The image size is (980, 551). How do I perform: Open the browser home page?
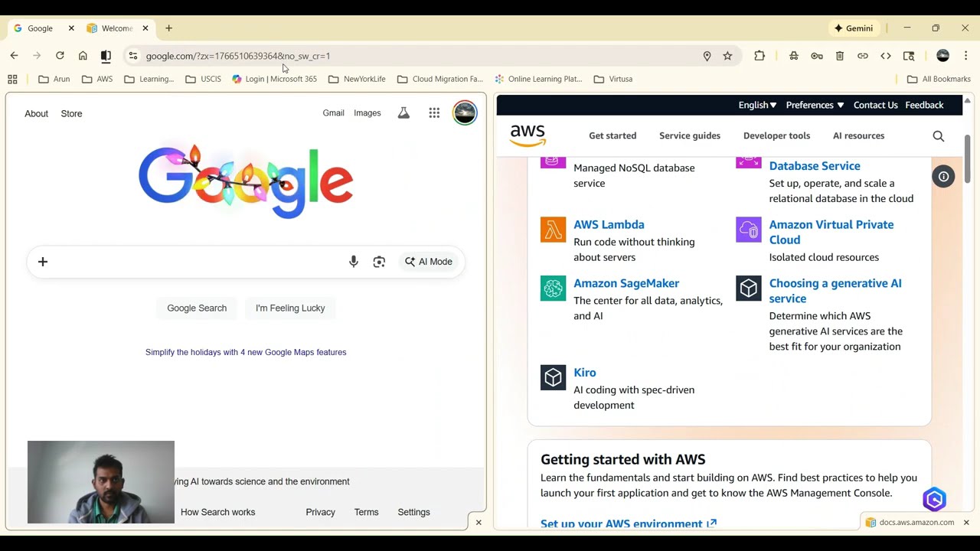(x=83, y=56)
